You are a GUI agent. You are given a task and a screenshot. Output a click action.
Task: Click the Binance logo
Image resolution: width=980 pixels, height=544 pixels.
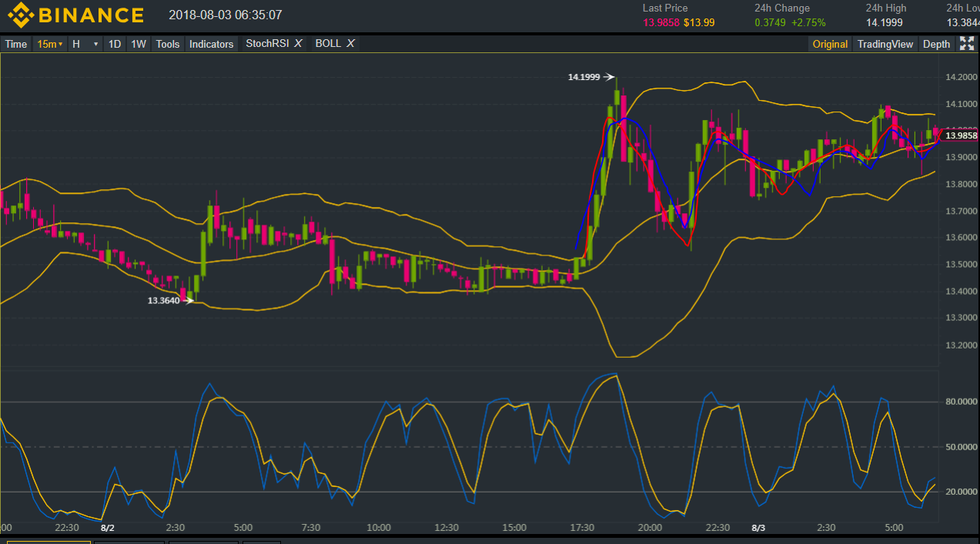click(75, 15)
